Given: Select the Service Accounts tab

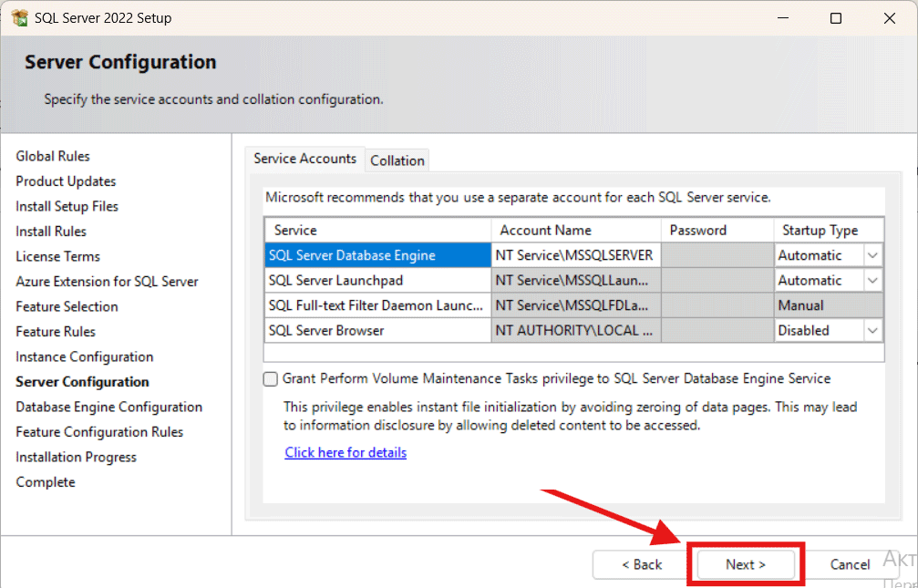Looking at the screenshot, I should (x=304, y=159).
